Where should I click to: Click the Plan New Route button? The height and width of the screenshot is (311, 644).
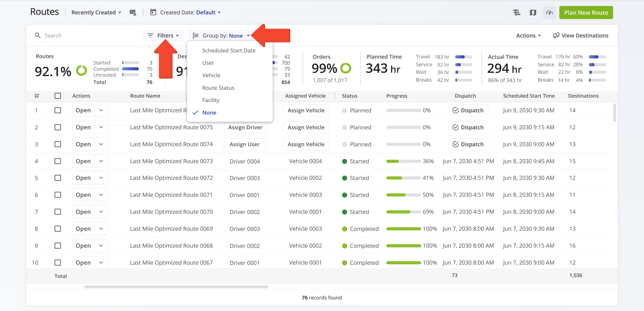click(586, 13)
